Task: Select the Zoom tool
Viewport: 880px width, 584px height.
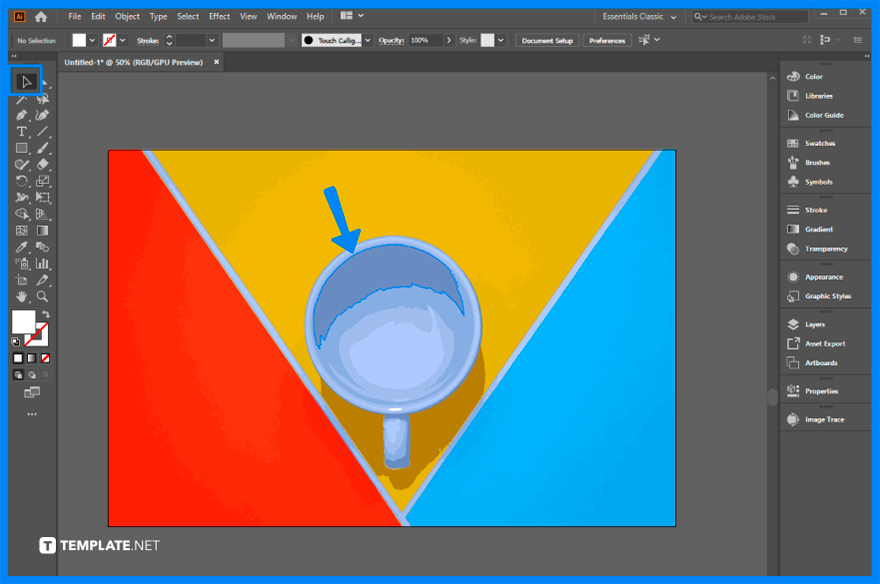Action: [43, 296]
